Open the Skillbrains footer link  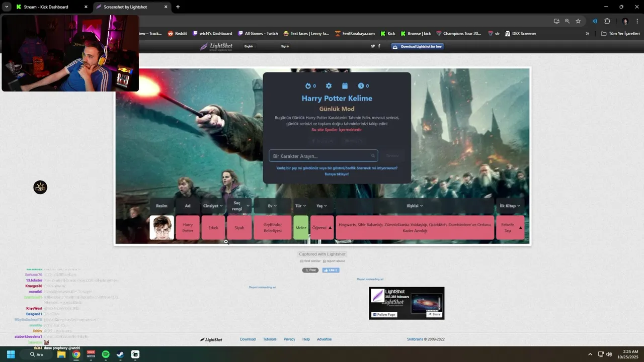(x=415, y=339)
